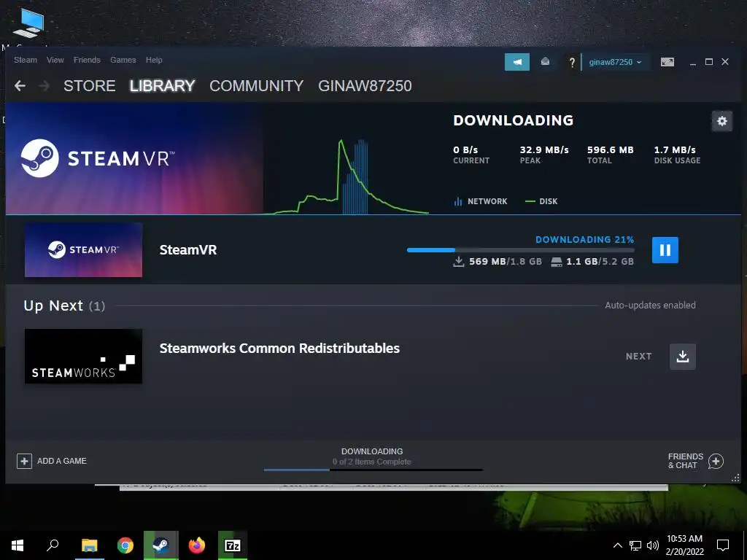The height and width of the screenshot is (560, 747).
Task: Open the Help menu
Action: click(x=154, y=60)
